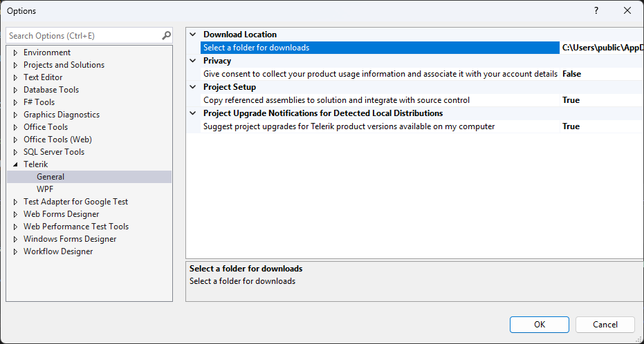Select the Graphics Diagnostics category
644x344 pixels.
[62, 115]
